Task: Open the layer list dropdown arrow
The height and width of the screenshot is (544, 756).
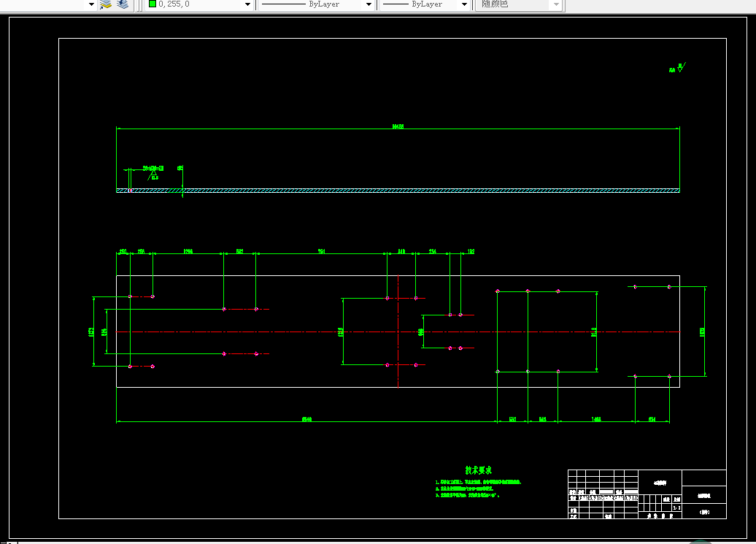Action: 91,4
